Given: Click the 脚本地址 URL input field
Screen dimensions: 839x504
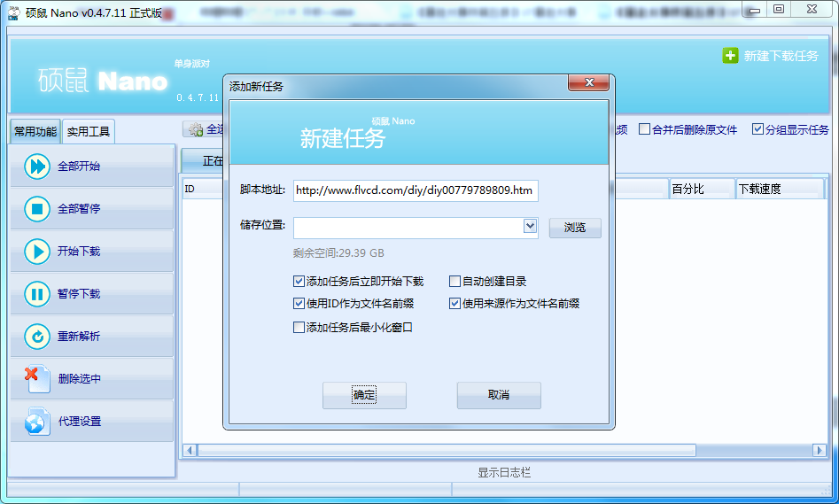Looking at the screenshot, I should (416, 191).
